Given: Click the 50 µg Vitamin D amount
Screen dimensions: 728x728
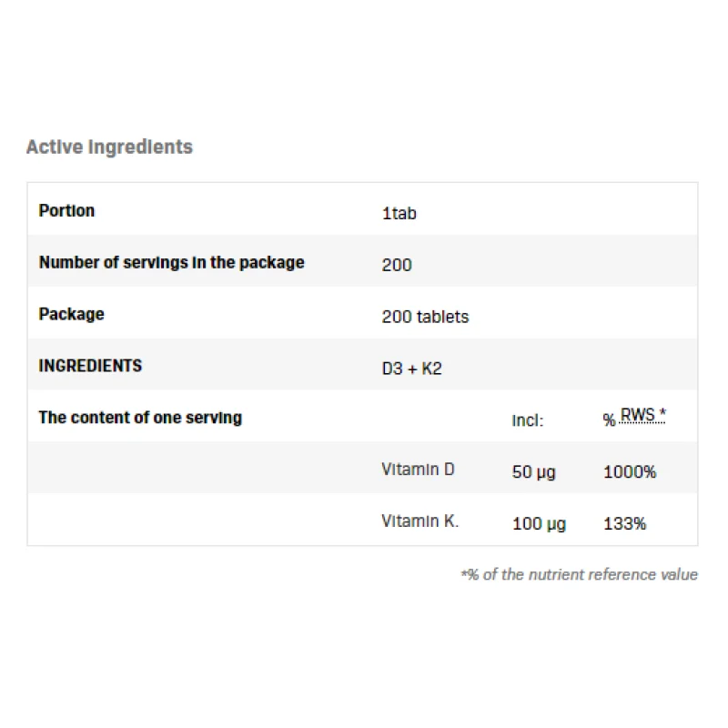Looking at the screenshot, I should click(533, 472).
